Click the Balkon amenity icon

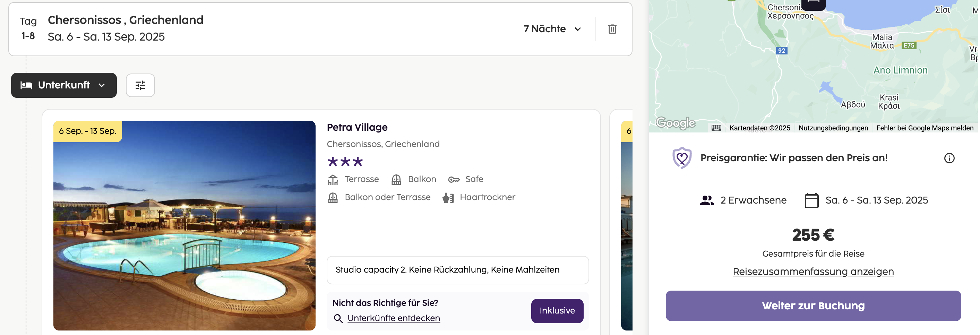coord(396,180)
